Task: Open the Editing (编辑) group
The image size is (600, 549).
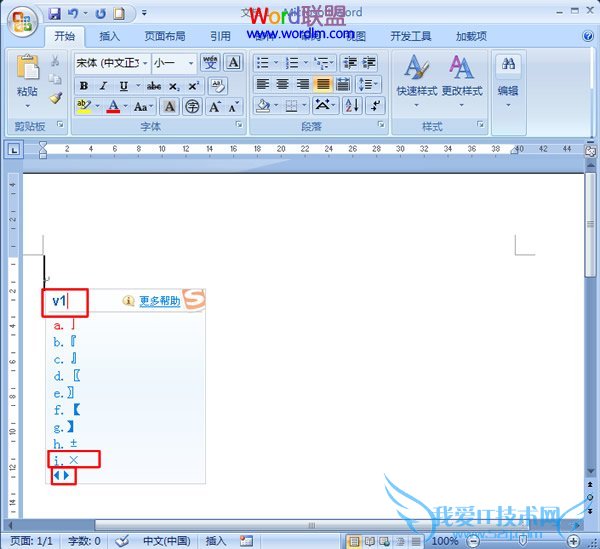Action: pos(508,82)
